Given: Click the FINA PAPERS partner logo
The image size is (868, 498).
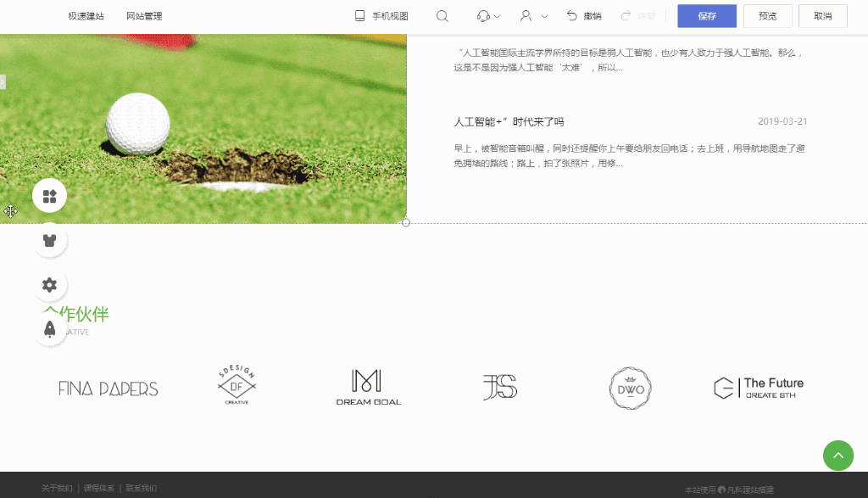Looking at the screenshot, I should (x=108, y=389).
